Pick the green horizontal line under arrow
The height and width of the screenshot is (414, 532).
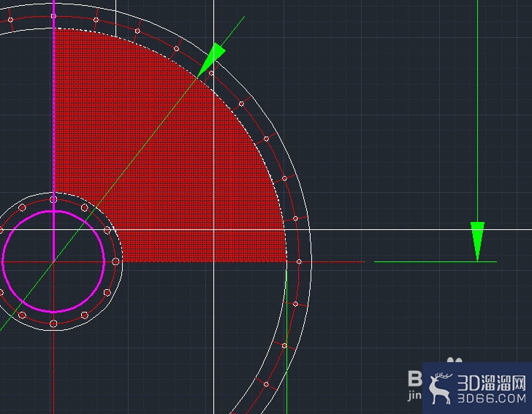436,261
